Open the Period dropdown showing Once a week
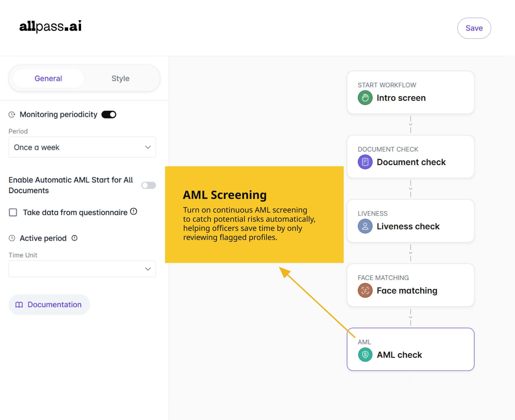Image resolution: width=515 pixels, height=420 pixels. coord(82,147)
